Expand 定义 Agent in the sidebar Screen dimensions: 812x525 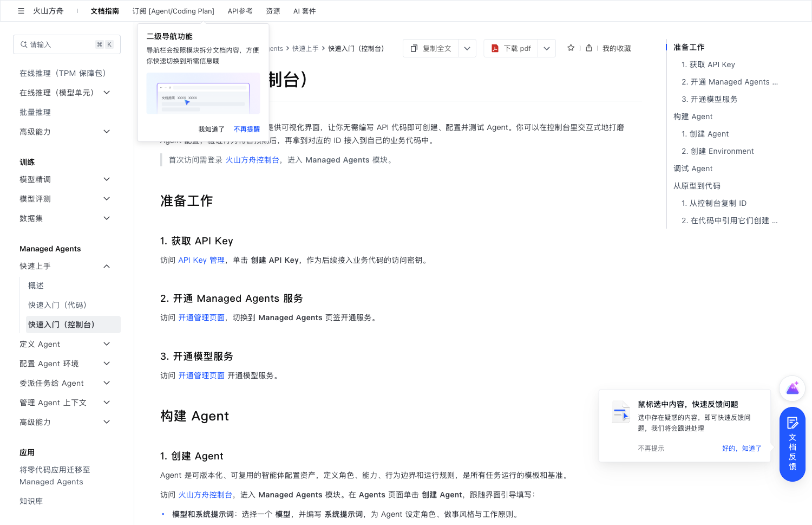point(107,344)
